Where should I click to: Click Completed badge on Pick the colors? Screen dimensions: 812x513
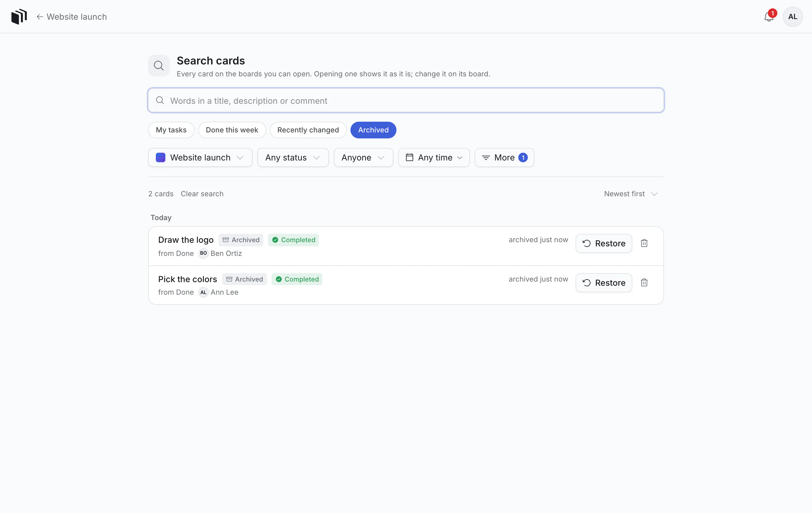pyautogui.click(x=297, y=279)
